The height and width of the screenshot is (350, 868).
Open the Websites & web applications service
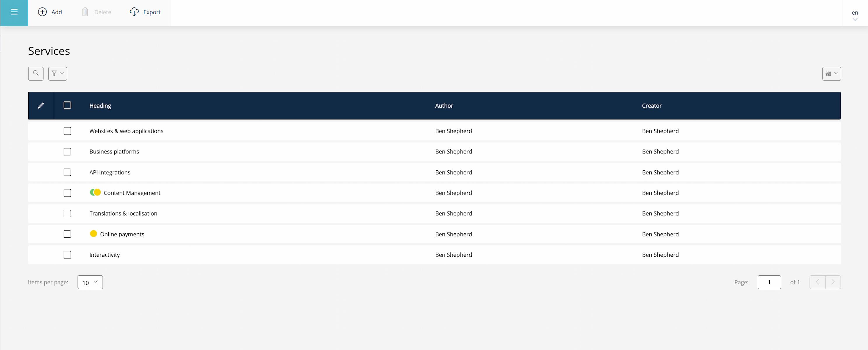tap(126, 131)
